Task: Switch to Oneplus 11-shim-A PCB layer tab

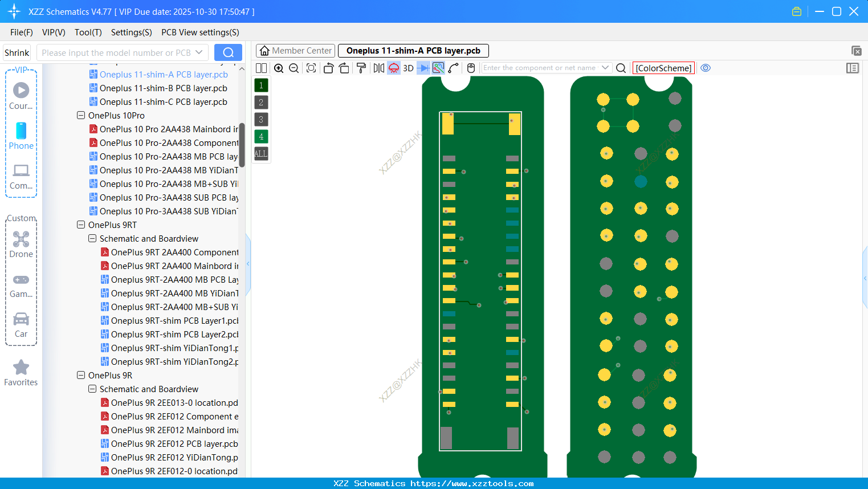Action: click(413, 50)
